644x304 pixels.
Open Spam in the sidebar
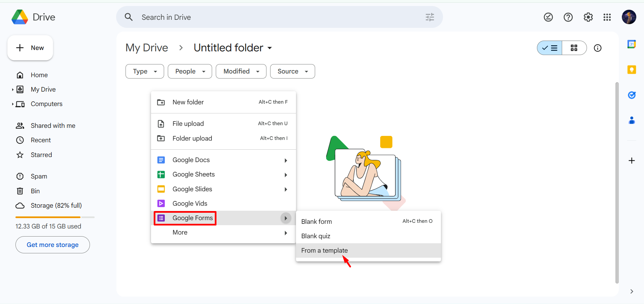tap(39, 176)
